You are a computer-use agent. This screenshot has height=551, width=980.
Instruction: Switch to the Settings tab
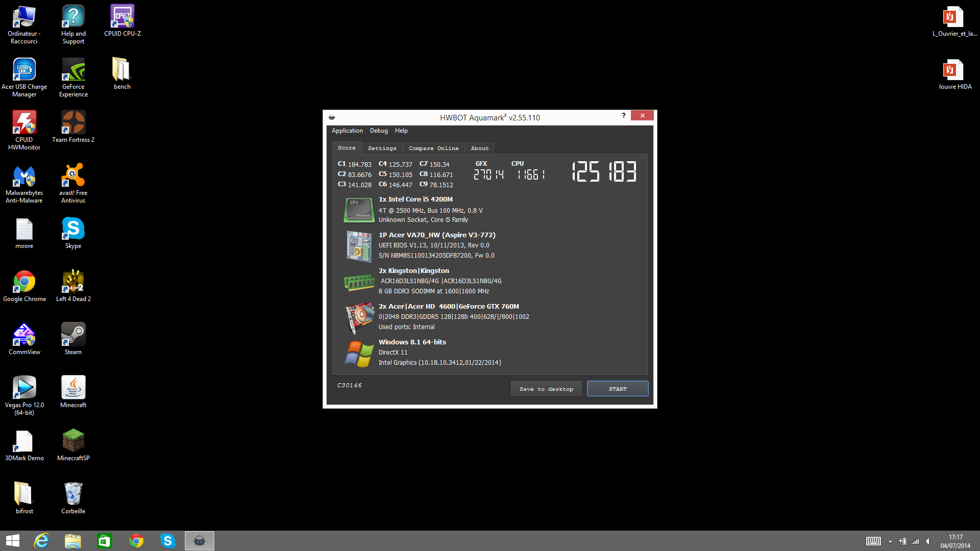(x=382, y=148)
